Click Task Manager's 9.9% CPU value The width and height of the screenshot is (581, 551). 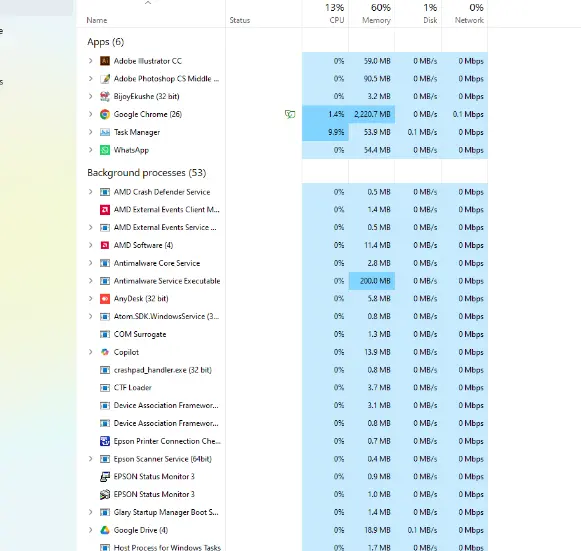(x=325, y=132)
